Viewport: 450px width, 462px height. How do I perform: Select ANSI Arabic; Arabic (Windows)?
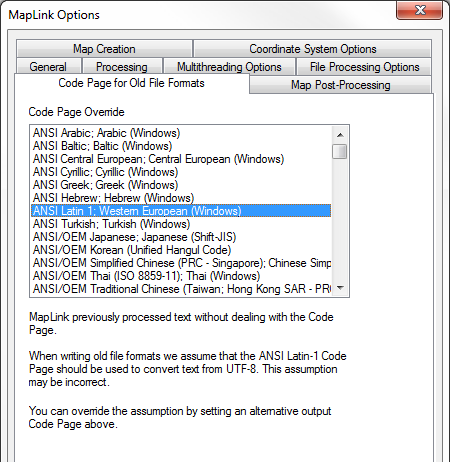[x=181, y=133]
